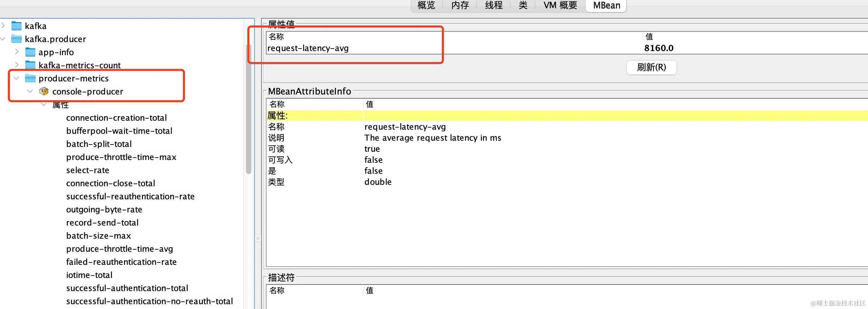868x309 pixels.
Task: Click request-latency-avg in MBeanAttributeInfo table
Action: 405,127
